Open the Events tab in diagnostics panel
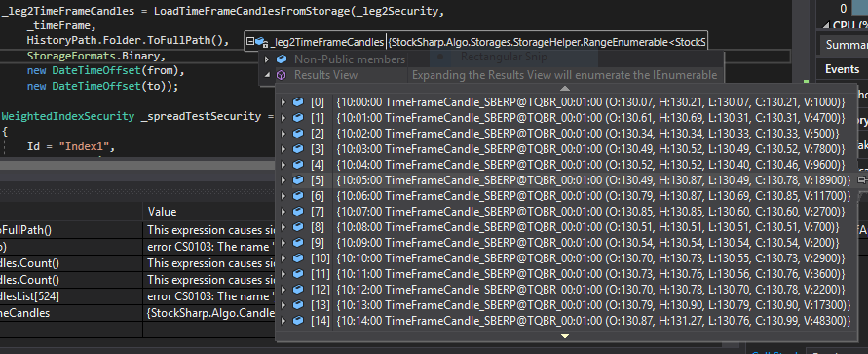 tap(842, 69)
